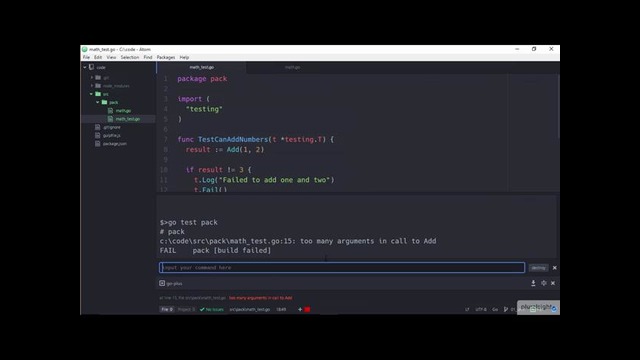Click the go-plus panel download arrow icon
The image size is (640, 360).
[533, 283]
